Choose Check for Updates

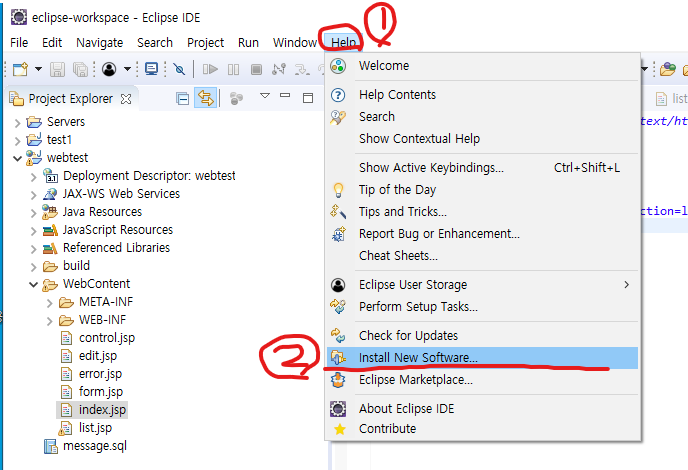point(482,336)
